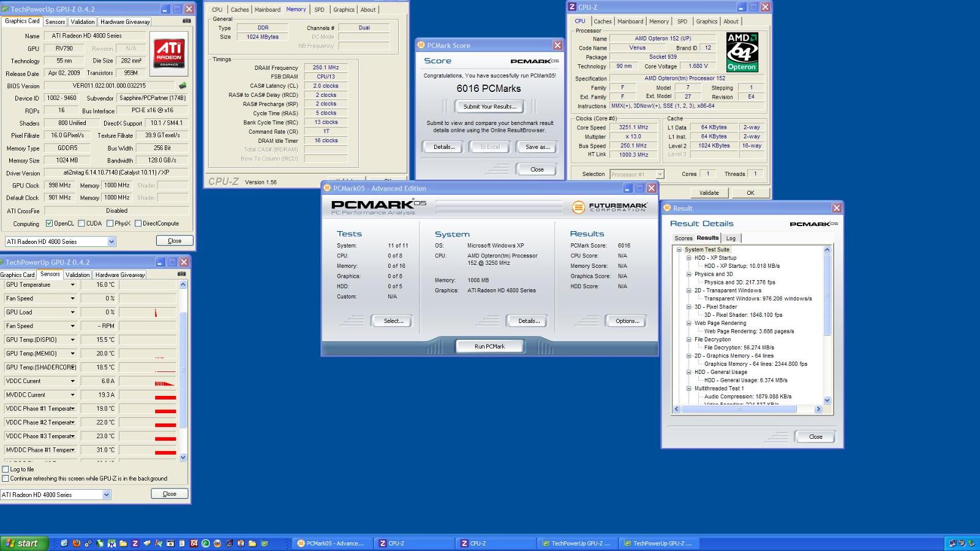
Task: Click camera screenshot icon in GPU-Z Graphics Card window
Action: click(x=187, y=21)
